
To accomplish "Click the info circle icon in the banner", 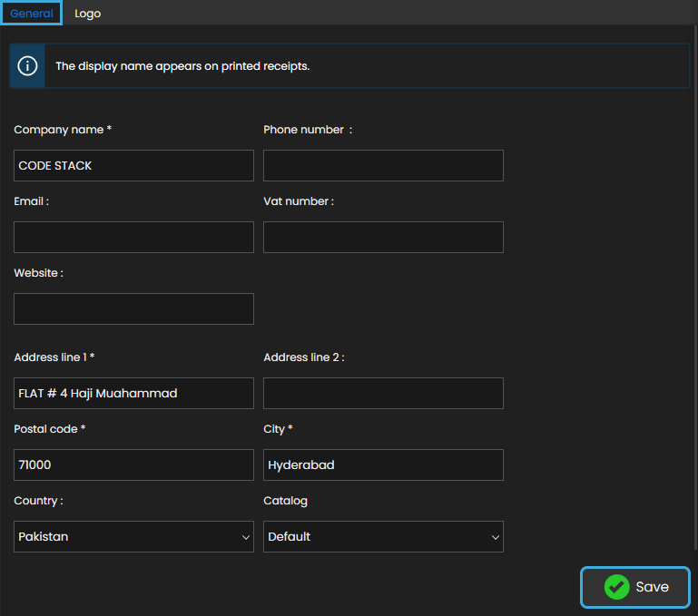I will (27, 66).
